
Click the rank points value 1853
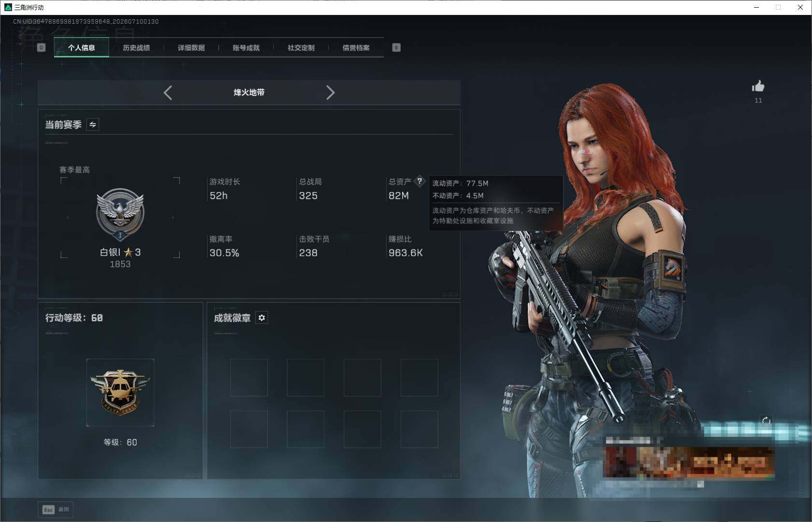[120, 264]
